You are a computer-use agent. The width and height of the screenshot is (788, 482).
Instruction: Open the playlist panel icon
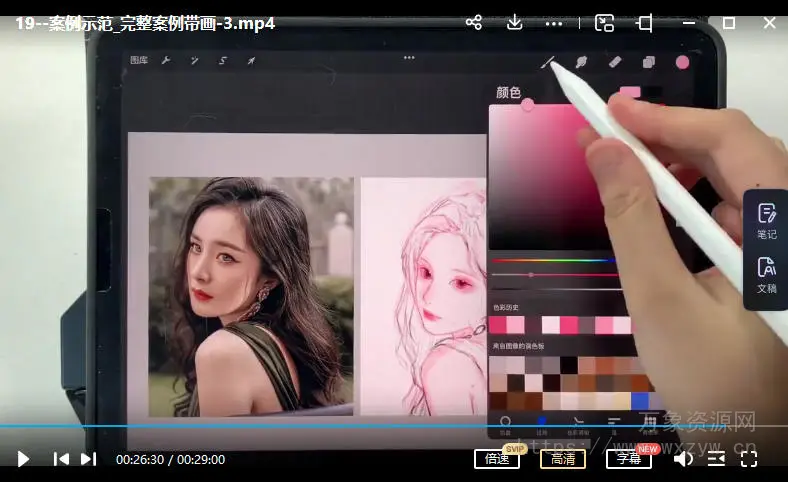tap(716, 459)
